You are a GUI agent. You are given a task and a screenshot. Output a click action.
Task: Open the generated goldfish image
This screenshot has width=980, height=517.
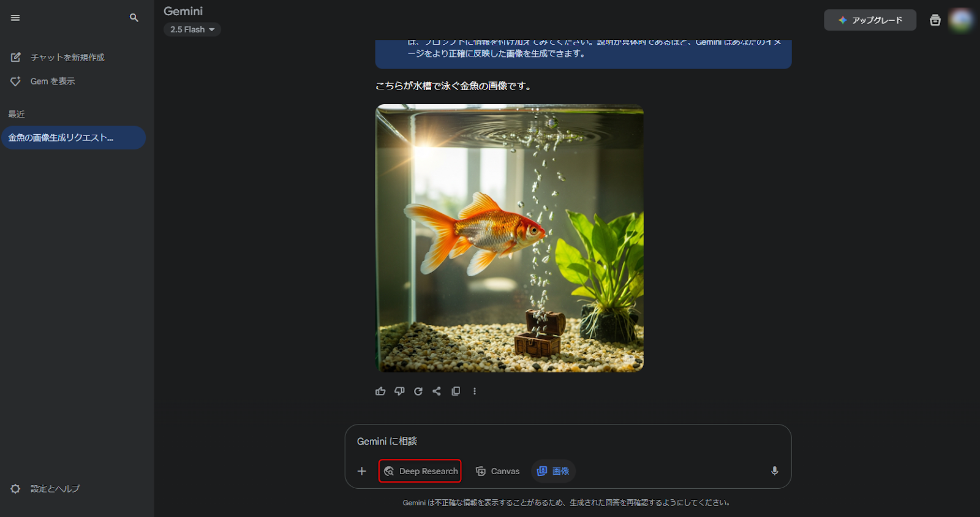point(510,238)
